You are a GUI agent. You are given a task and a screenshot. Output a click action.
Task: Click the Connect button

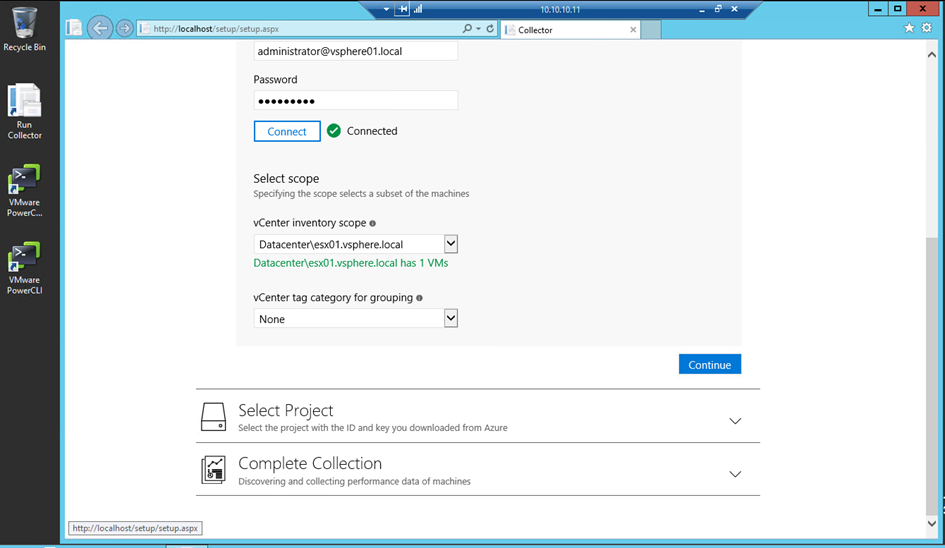(287, 131)
